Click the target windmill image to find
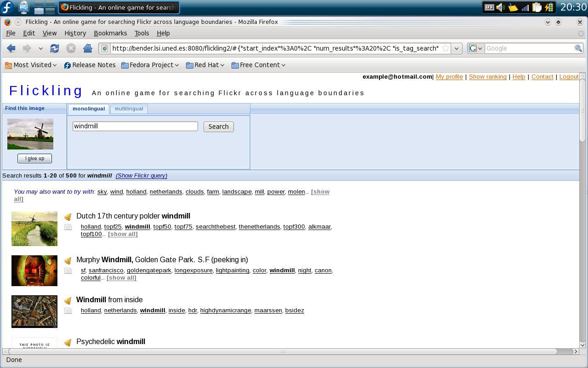588x368 pixels. pyautogui.click(x=30, y=134)
